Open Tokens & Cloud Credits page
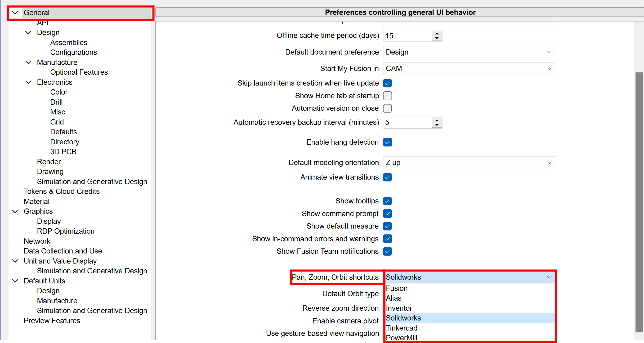Image resolution: width=644 pixels, height=343 pixels. pyautogui.click(x=61, y=191)
